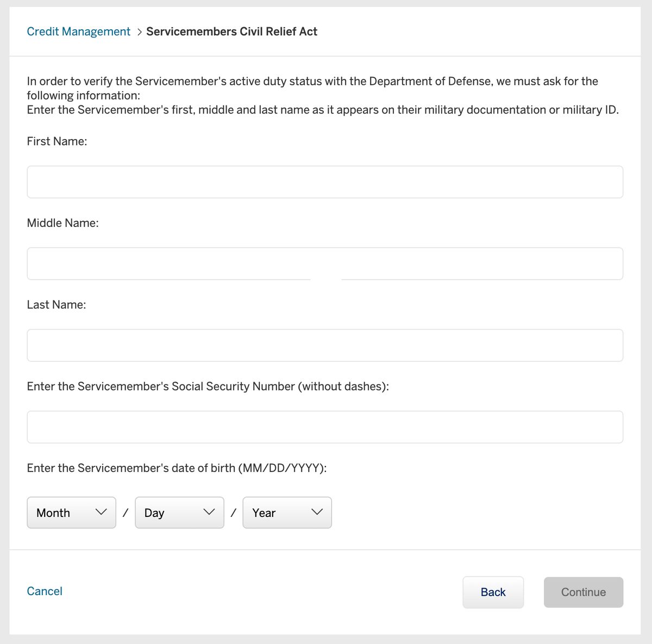Screen dimensions: 652x644
Task: Click the date of birth instruction text
Action: [177, 468]
